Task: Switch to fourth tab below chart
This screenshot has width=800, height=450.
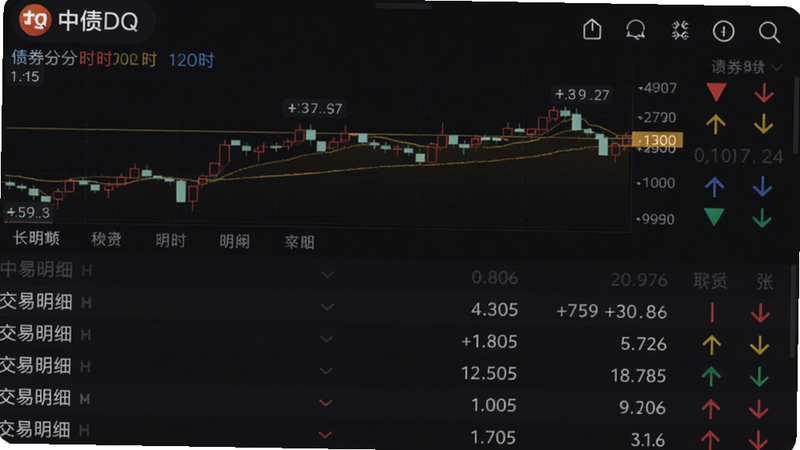Action: (235, 241)
